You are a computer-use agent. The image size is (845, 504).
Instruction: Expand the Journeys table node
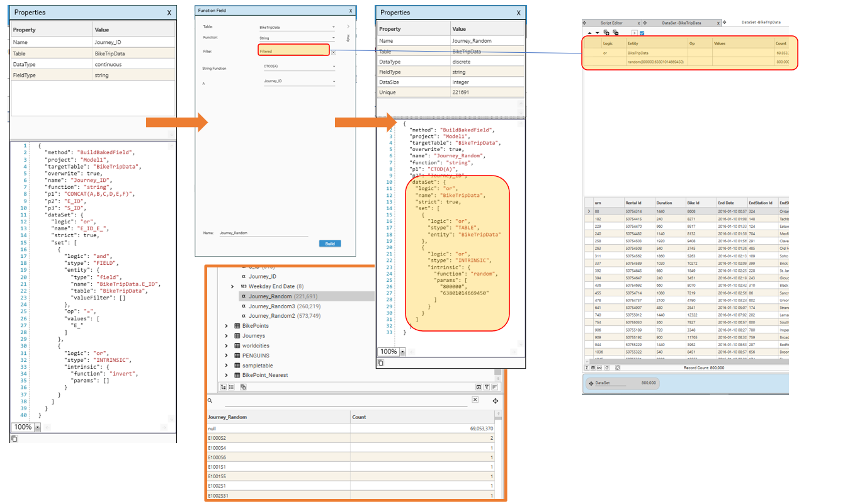click(x=227, y=336)
